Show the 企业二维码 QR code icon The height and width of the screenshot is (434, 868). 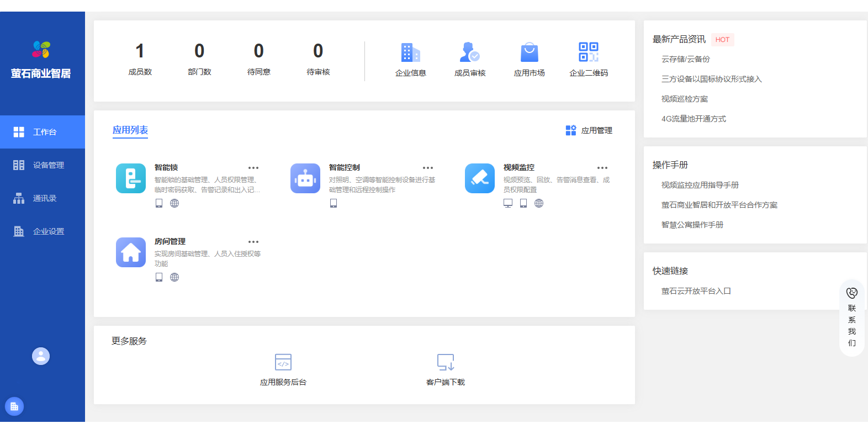pos(589,52)
